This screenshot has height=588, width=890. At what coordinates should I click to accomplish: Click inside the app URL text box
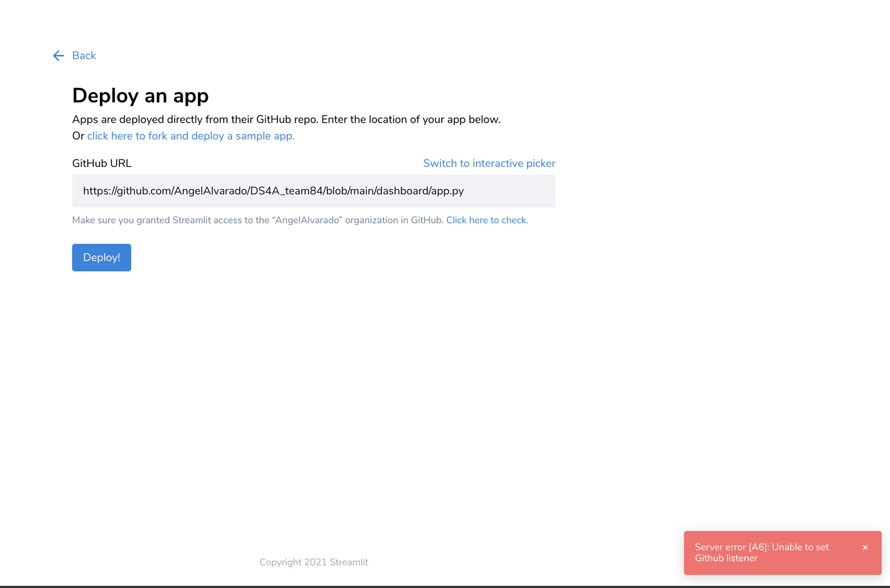point(313,191)
